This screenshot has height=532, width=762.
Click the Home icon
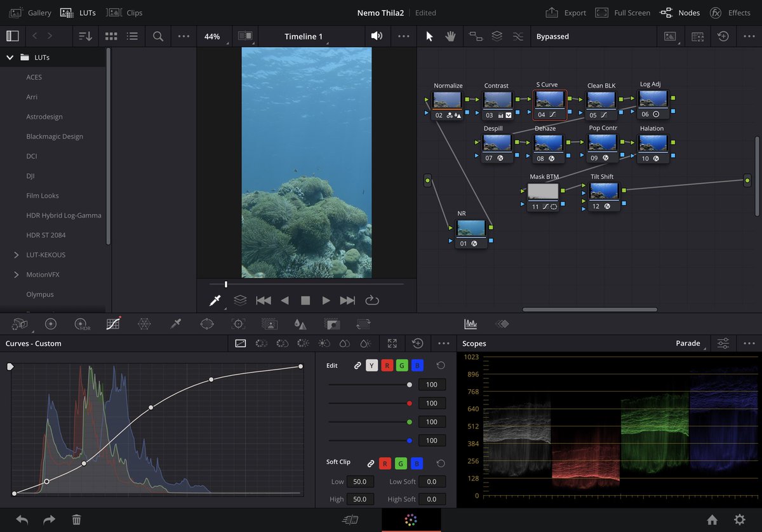[x=712, y=520]
